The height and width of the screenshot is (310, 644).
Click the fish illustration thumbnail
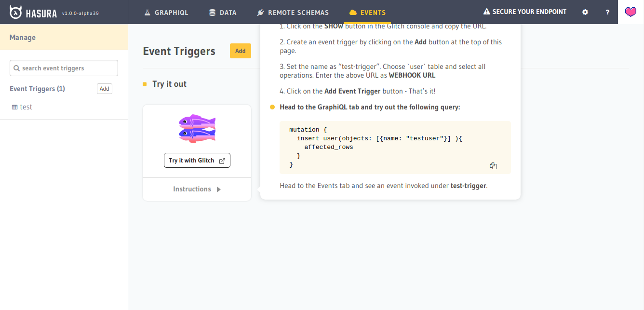click(x=197, y=128)
